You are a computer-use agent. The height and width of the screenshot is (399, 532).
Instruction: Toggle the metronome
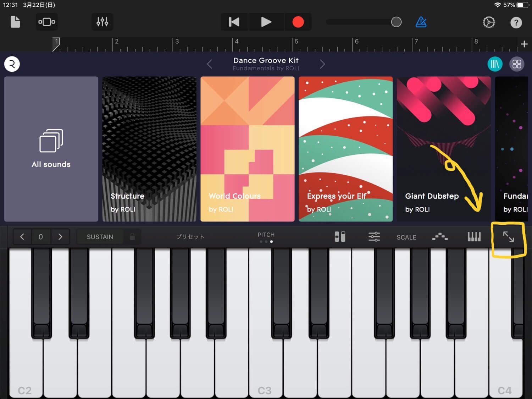point(421,22)
